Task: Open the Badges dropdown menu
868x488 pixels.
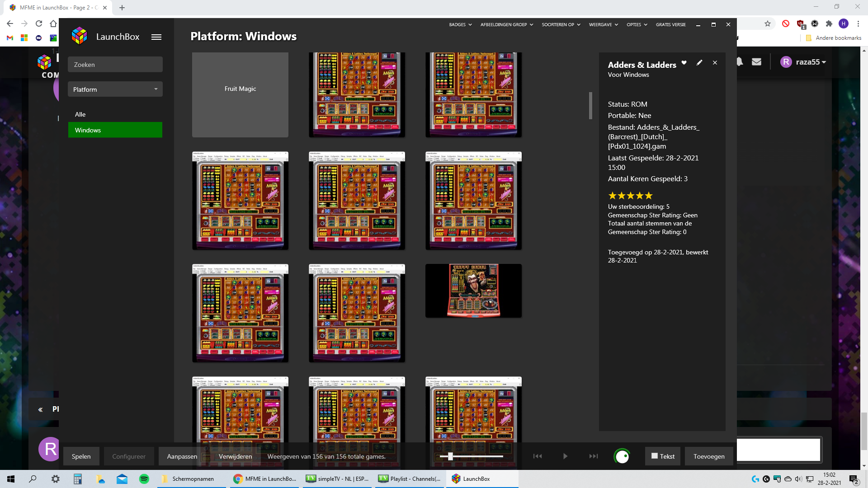Action: (460, 24)
